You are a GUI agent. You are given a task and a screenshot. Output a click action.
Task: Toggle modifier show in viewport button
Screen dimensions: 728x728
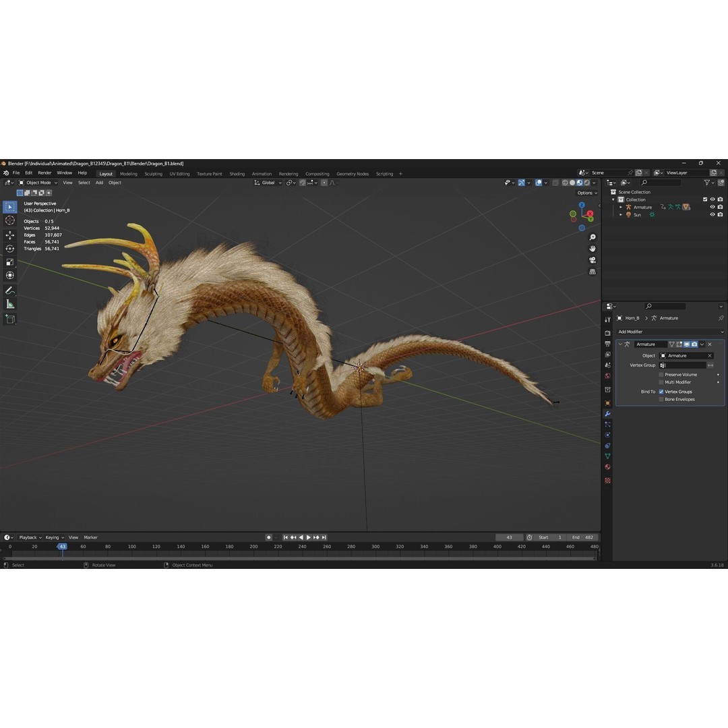pyautogui.click(x=687, y=344)
